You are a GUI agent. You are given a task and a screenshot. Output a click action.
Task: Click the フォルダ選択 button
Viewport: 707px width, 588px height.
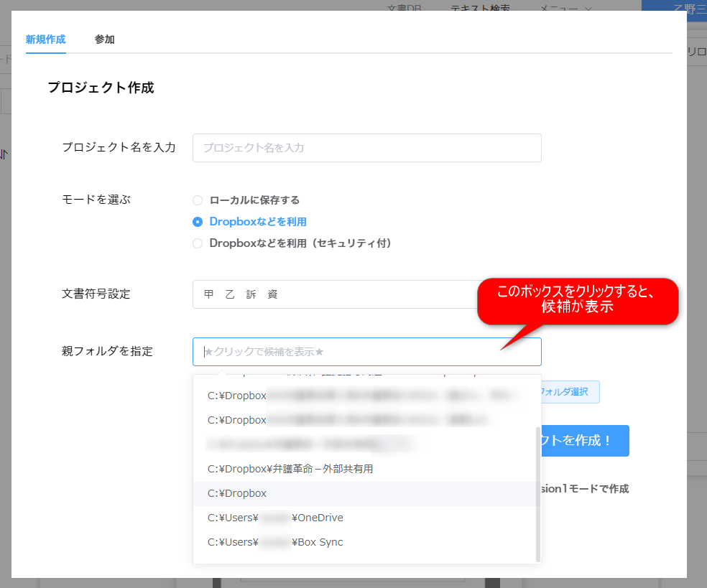(569, 392)
